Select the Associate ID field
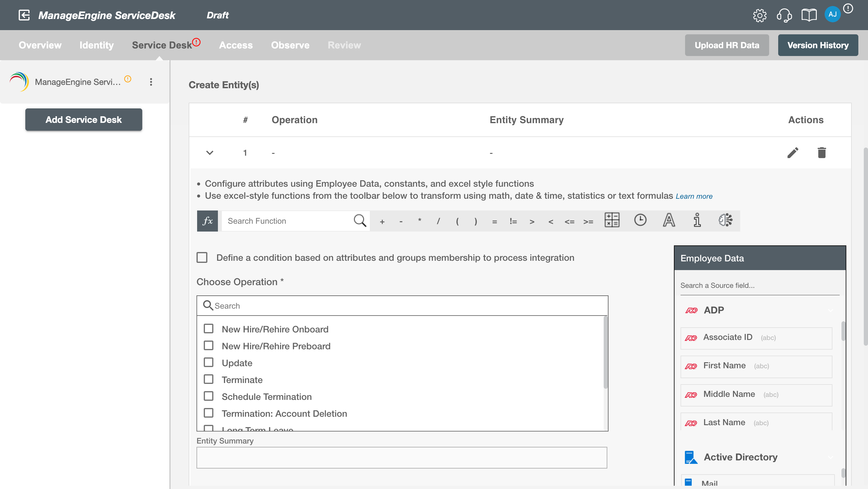This screenshot has height=489, width=868. pos(756,338)
